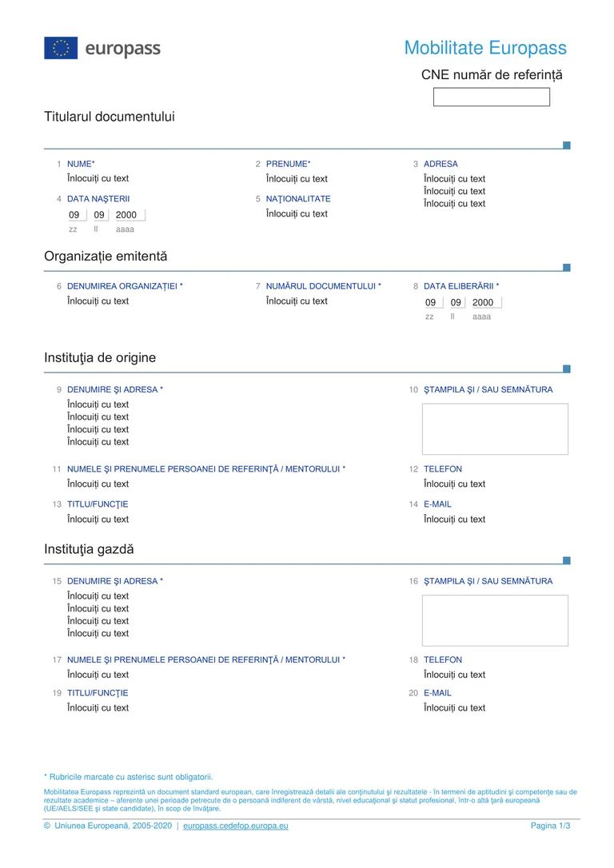
Task: Click the DENUMIREA ORGANIZAȚIEI text field
Action: coord(98,301)
